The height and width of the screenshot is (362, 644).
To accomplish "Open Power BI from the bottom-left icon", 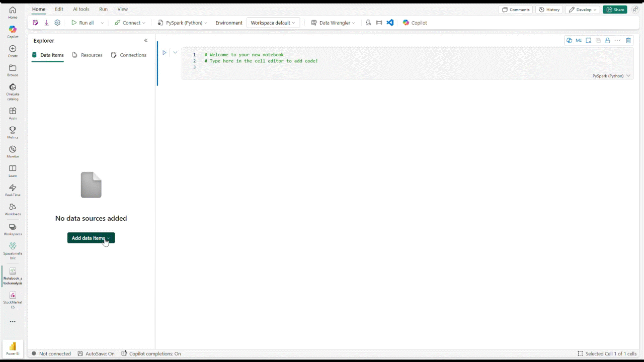I will click(x=12, y=347).
